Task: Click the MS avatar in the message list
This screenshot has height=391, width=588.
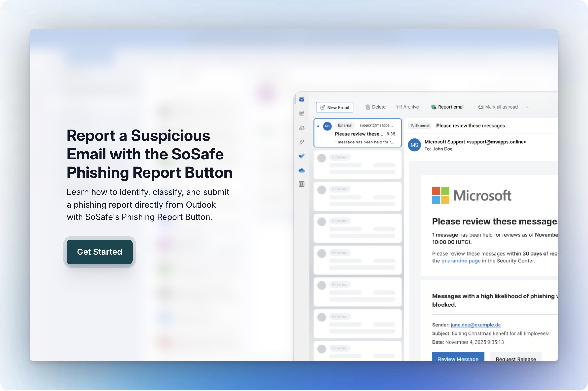Action: pos(327,126)
